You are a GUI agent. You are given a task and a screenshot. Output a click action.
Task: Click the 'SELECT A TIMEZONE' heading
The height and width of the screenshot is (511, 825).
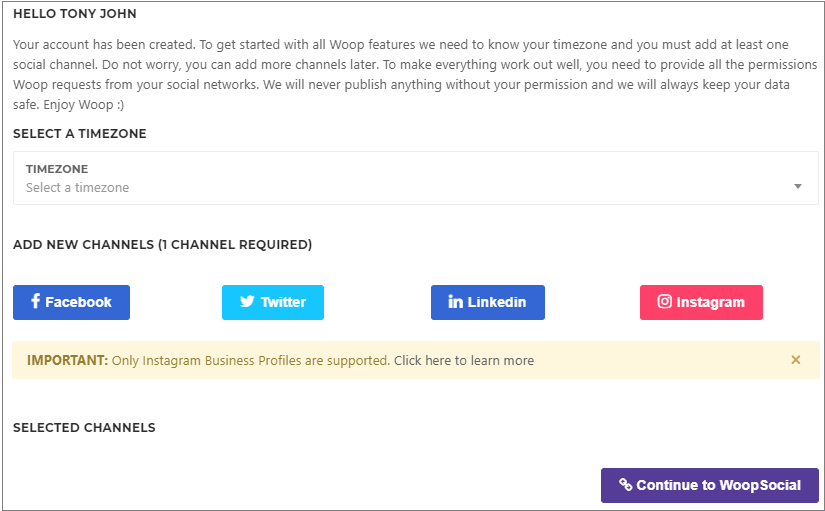[x=80, y=134]
